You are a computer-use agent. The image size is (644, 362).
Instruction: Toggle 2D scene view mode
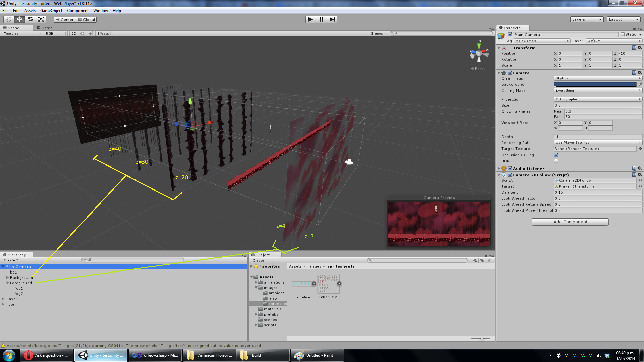[74, 33]
